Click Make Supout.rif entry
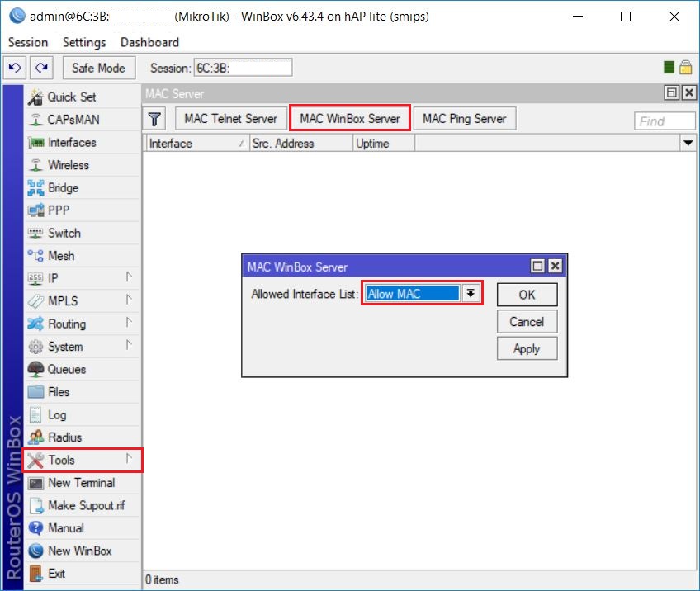This screenshot has height=591, width=700. 83,506
